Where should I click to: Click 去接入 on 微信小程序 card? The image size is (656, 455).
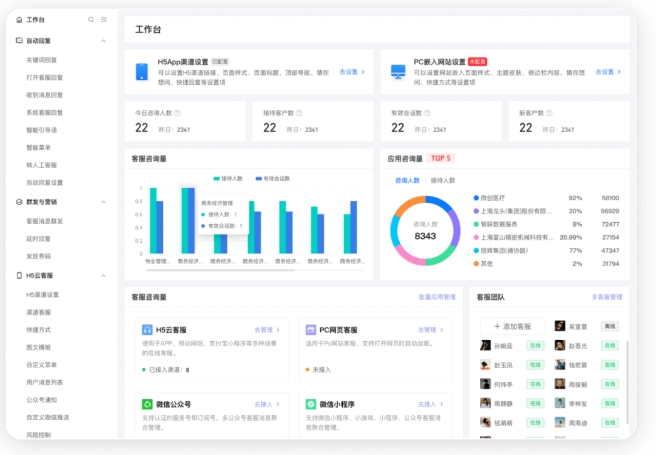(427, 404)
